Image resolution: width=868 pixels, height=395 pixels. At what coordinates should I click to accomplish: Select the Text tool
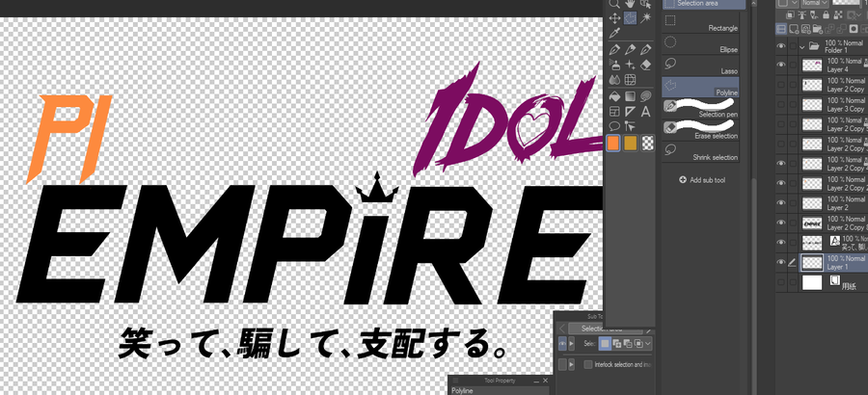point(645,111)
